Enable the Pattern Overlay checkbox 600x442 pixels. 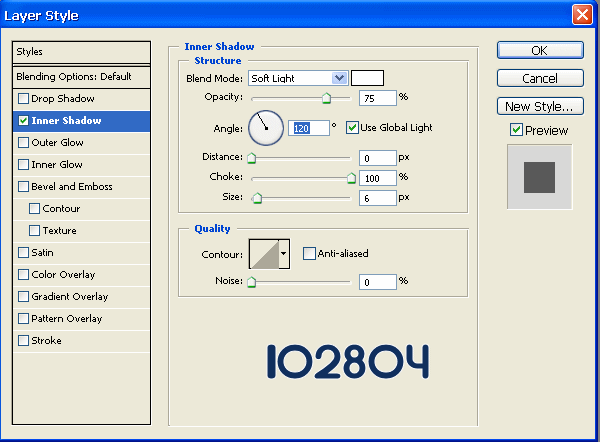[23, 319]
